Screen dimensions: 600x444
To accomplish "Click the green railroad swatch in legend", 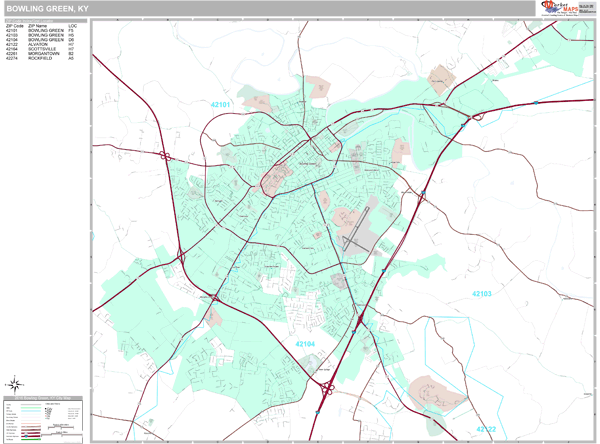I will 31,439.
